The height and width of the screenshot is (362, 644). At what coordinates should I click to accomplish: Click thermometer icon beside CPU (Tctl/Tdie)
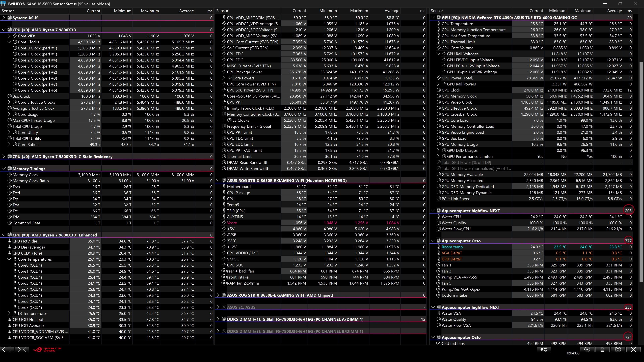pos(10,241)
